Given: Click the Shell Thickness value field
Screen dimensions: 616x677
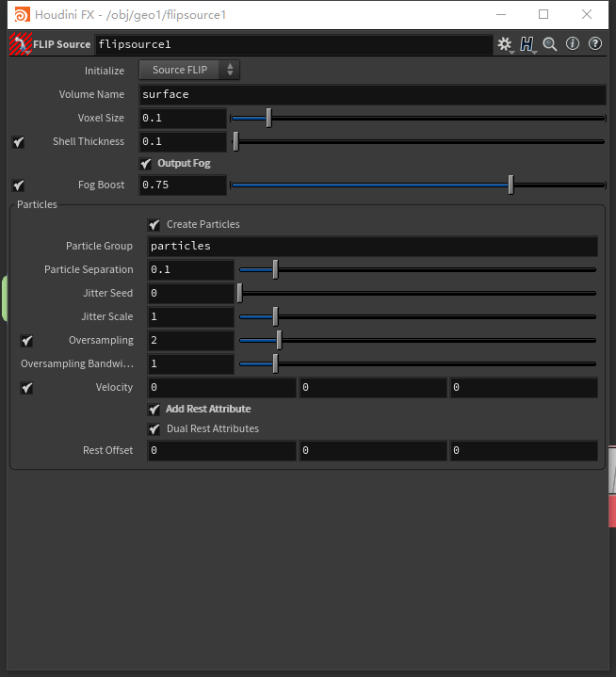Looking at the screenshot, I should click(x=183, y=141).
